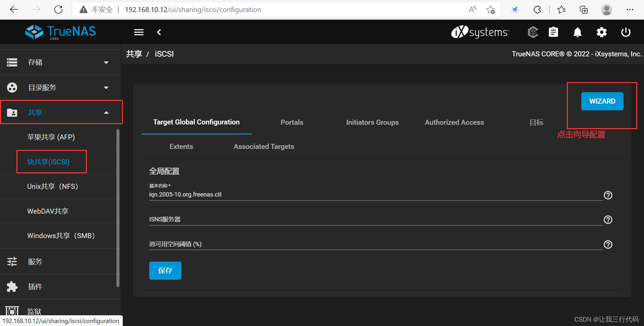Toggle the hamburger side menu
Viewport: 644px width, 326px height.
(x=139, y=32)
